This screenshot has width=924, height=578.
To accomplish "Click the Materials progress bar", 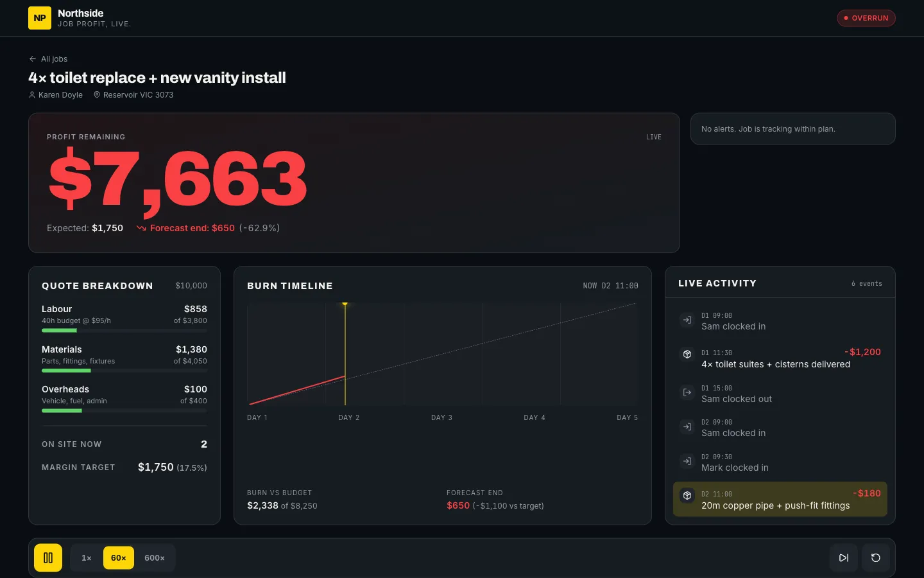I will (124, 371).
